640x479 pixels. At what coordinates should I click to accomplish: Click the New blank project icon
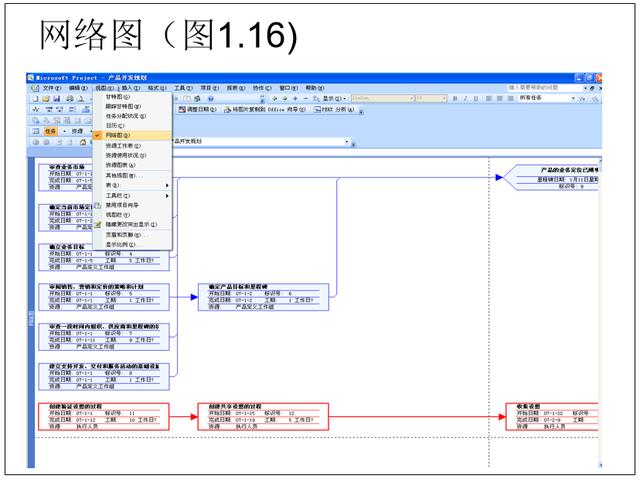35,99
